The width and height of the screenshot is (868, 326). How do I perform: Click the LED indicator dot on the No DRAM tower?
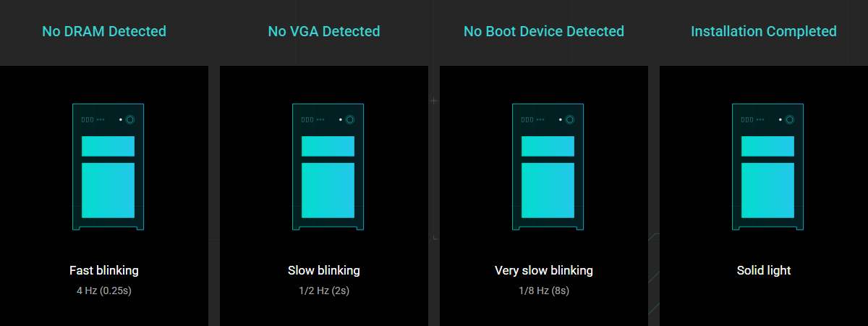point(120,120)
